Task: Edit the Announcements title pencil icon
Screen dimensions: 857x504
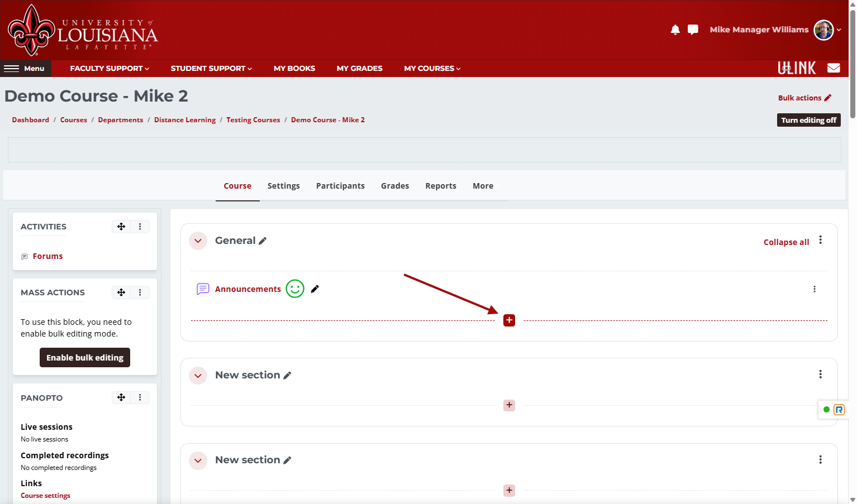Action: point(315,289)
